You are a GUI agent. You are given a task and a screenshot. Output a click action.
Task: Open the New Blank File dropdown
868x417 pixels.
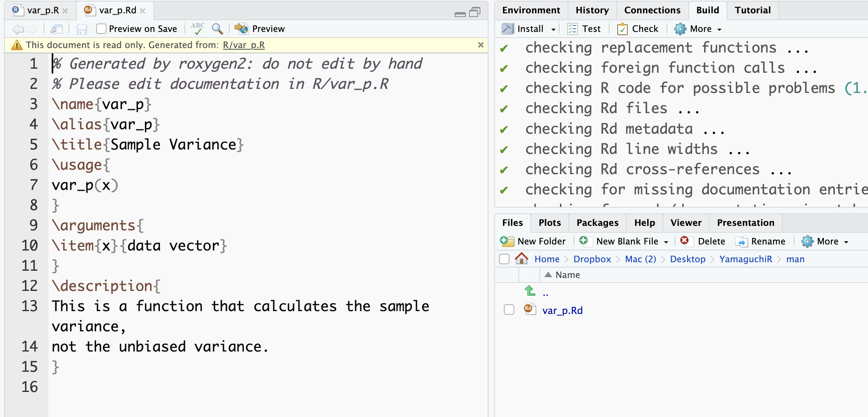666,242
